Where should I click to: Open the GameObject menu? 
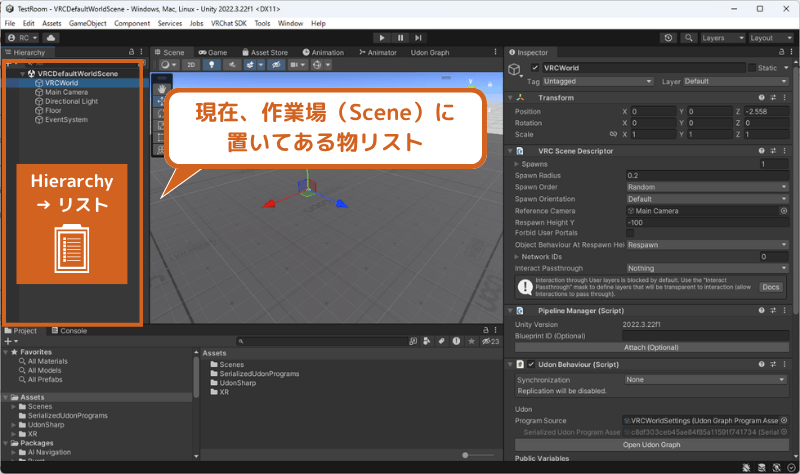88,23
